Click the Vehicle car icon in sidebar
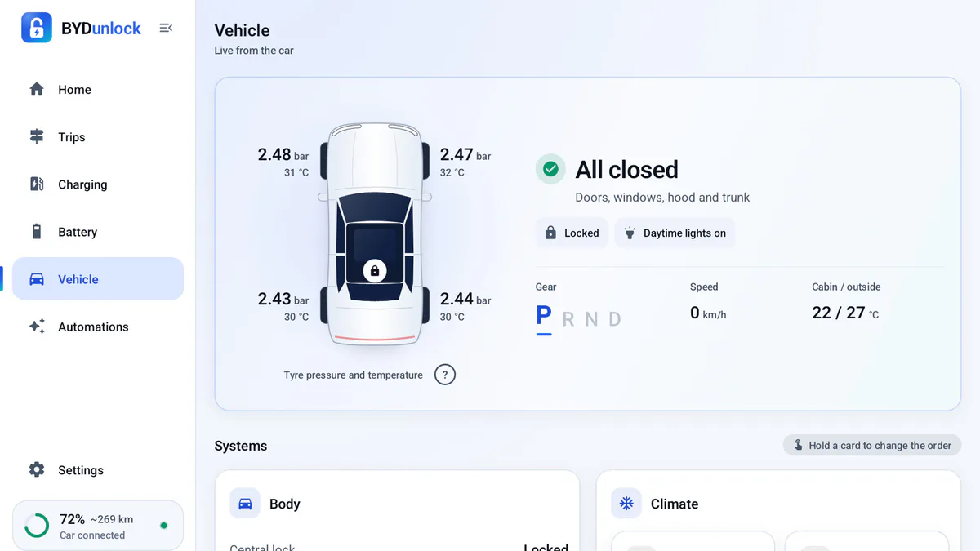 [x=37, y=278]
